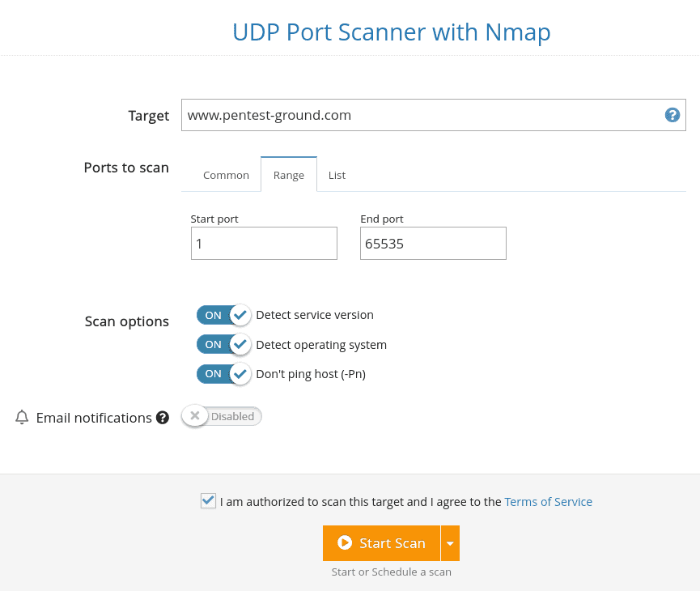Uncheck the scan authorization agreement checkbox
Viewport: 700px width, 591px height.
pyautogui.click(x=208, y=500)
